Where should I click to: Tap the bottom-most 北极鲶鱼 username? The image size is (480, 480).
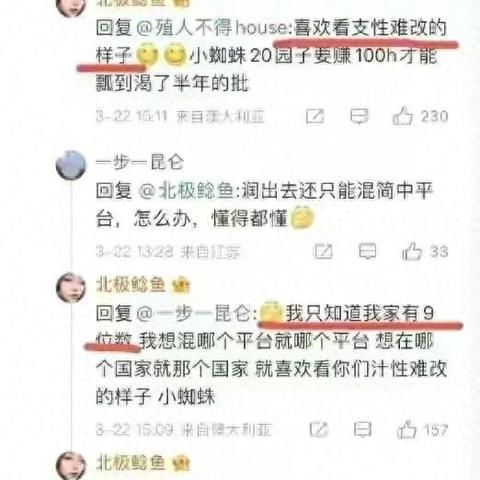click(x=131, y=463)
